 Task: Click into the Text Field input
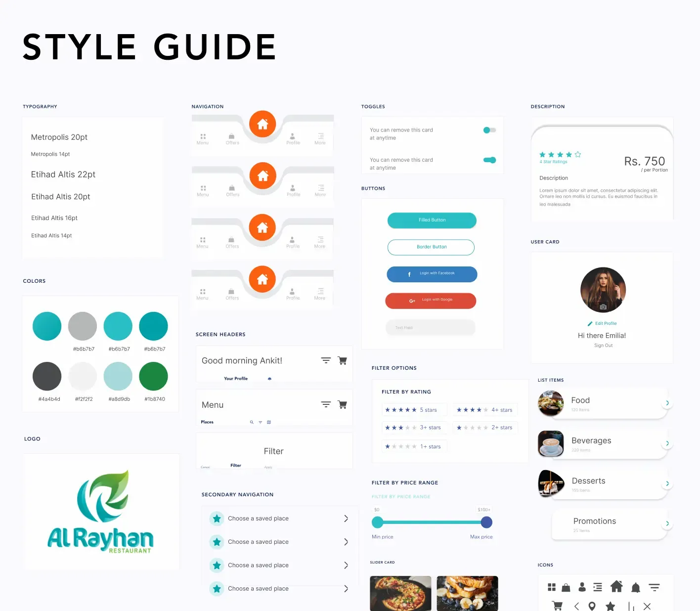(x=430, y=328)
